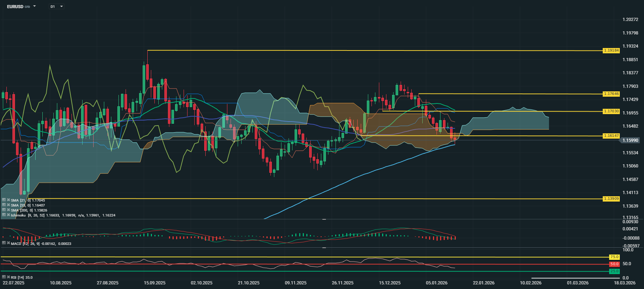Remove the SMA 21 indicator

[x=8, y=200]
